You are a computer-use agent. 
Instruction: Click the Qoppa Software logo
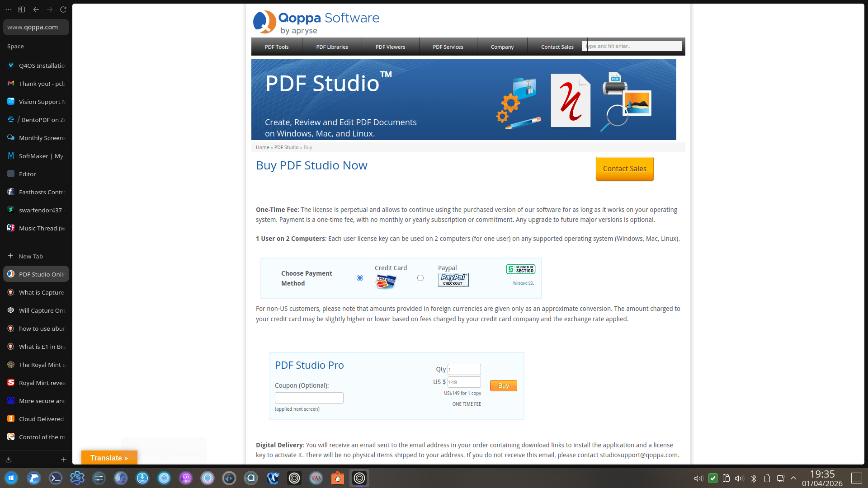[316, 22]
